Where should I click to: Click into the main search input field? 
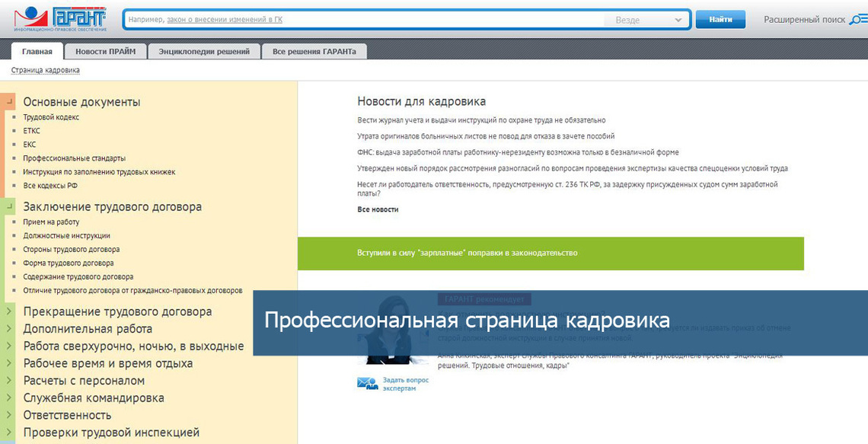click(365, 20)
